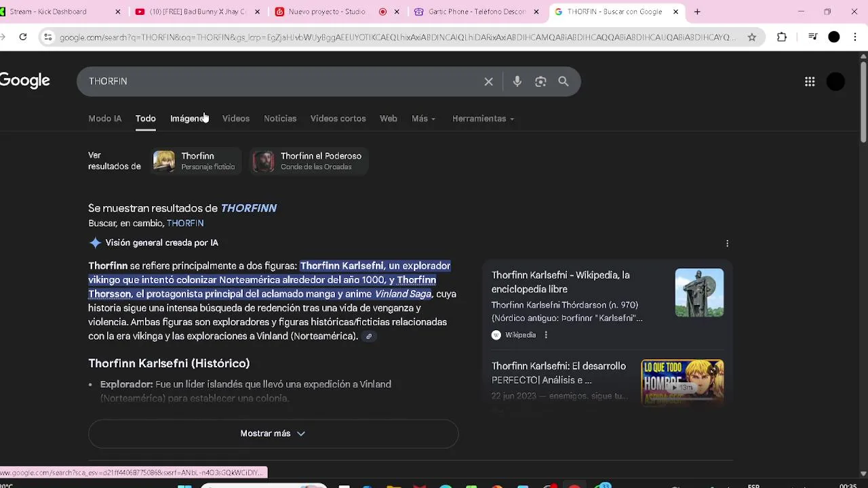Open the Google account avatar
The width and height of the screenshot is (868, 488).
836,81
